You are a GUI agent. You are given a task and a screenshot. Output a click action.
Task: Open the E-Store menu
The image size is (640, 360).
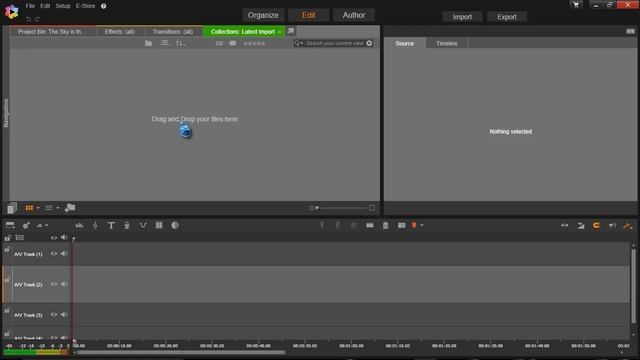click(x=85, y=6)
